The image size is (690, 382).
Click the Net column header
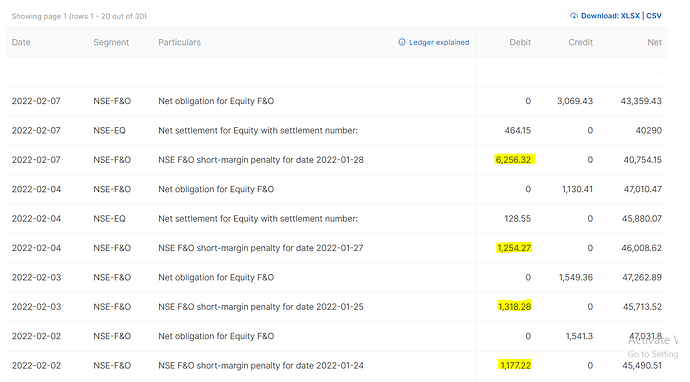(x=654, y=42)
